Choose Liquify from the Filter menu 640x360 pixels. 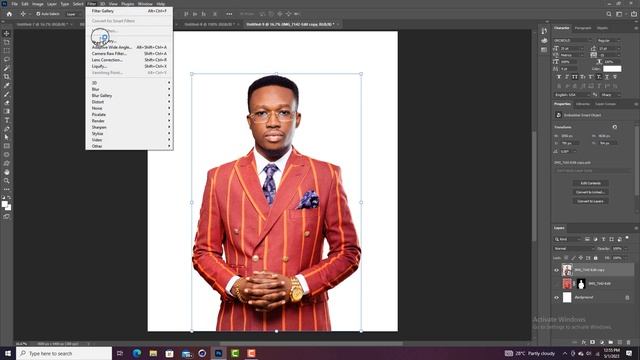pos(129,66)
